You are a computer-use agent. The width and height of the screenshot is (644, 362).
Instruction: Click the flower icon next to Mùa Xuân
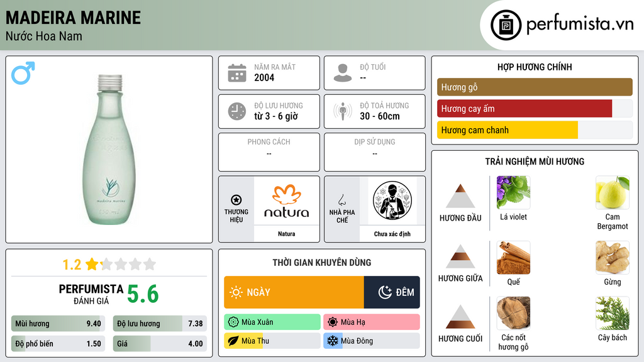click(233, 322)
